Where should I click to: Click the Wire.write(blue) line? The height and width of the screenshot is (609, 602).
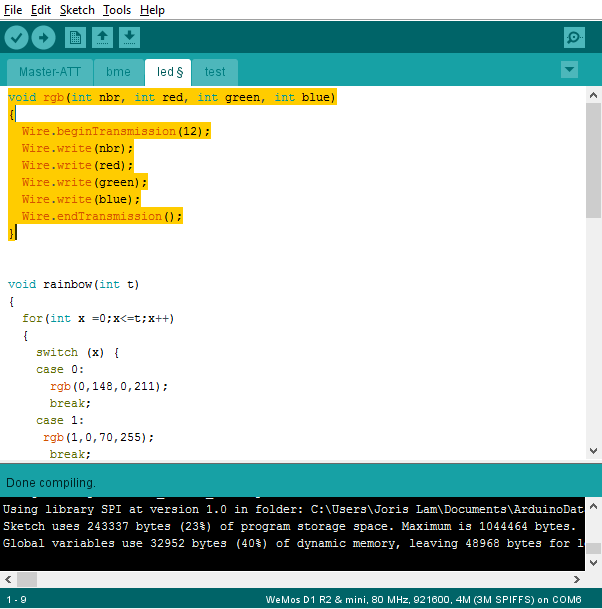(81, 199)
